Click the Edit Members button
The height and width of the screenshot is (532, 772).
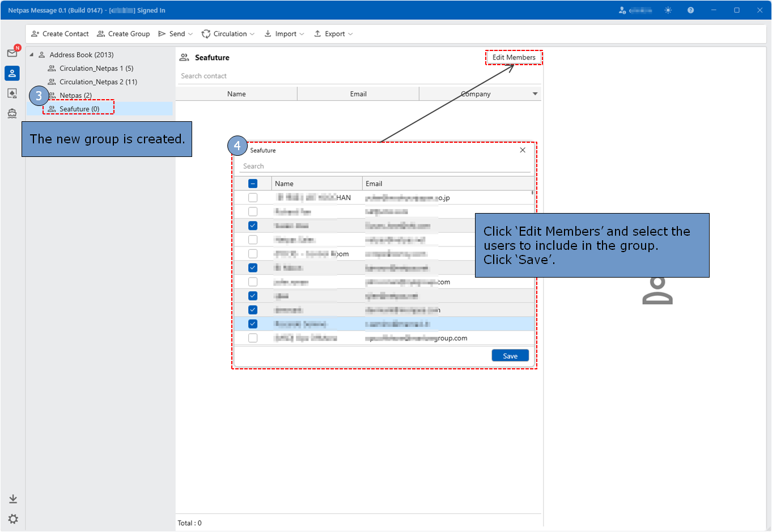pyautogui.click(x=514, y=57)
